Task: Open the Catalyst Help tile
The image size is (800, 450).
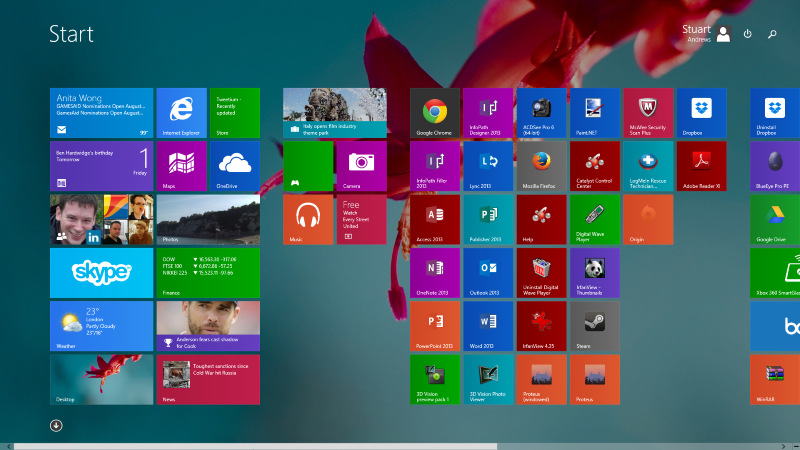Action: [541, 219]
